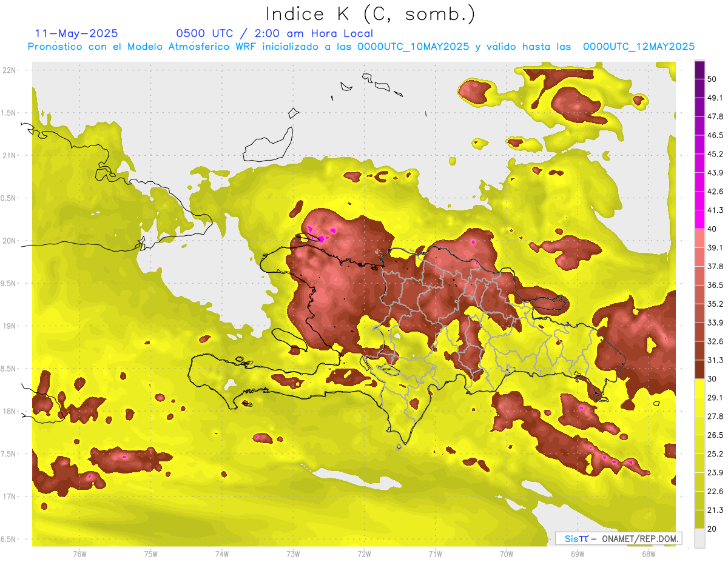Click the "75W" longitude label
This screenshot has height=562, width=728.
151,554
